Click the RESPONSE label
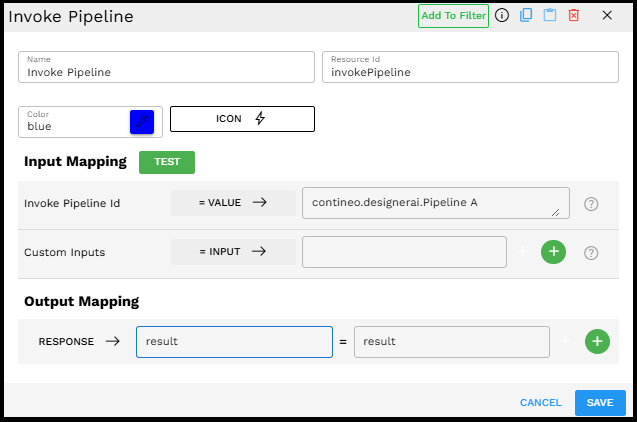 point(66,342)
